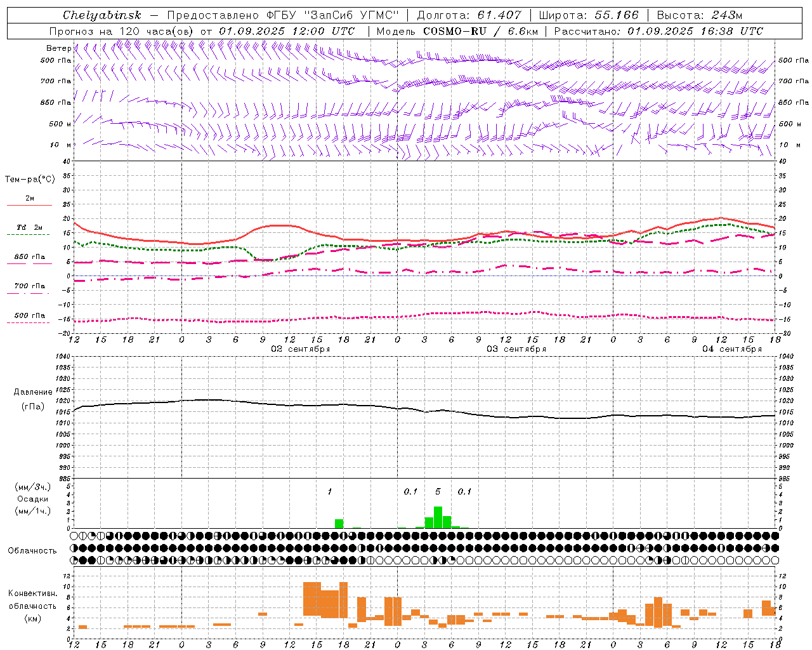
Task: Click the 3-hour precipitation total value 5
Action: coord(438,491)
